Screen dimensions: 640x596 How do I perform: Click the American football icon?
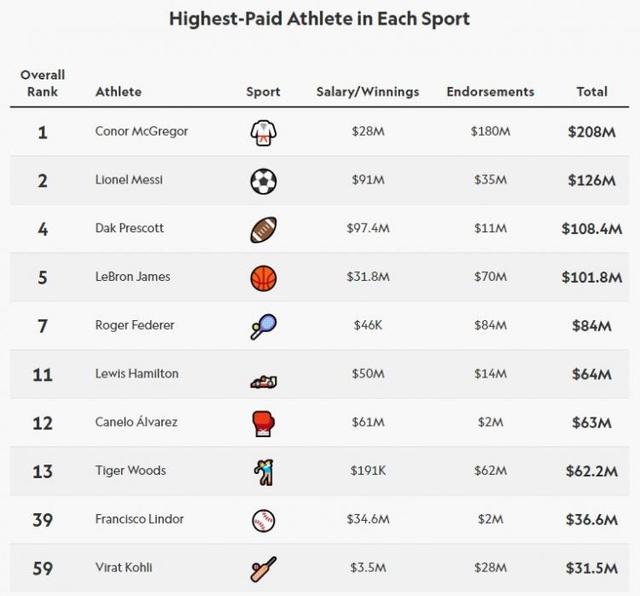pyautogui.click(x=263, y=229)
